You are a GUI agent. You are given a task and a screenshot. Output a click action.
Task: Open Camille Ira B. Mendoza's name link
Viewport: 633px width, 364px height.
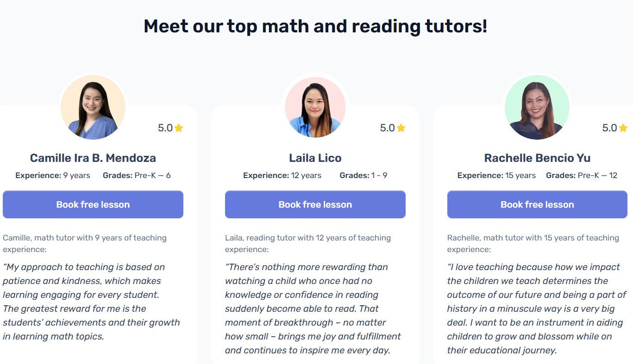(x=93, y=158)
